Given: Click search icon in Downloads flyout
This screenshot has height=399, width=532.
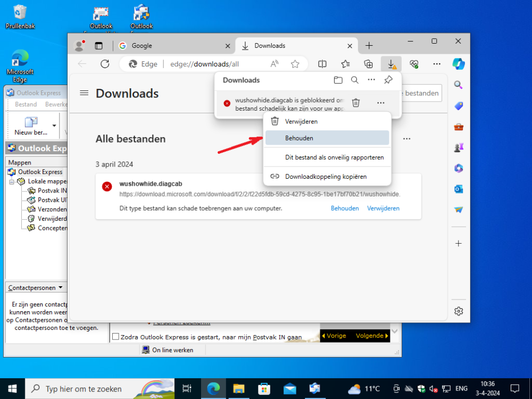Looking at the screenshot, I should [355, 80].
